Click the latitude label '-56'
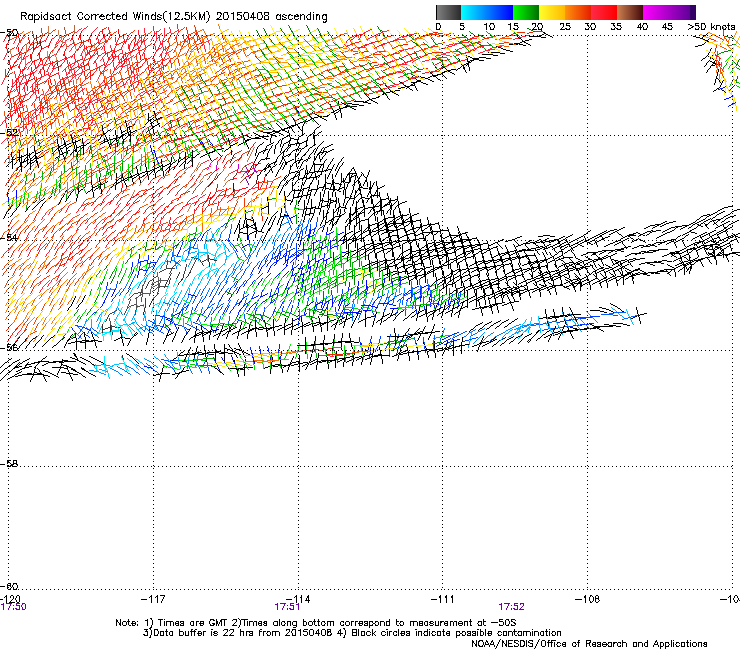This screenshot has width=740, height=650. [x=9, y=347]
